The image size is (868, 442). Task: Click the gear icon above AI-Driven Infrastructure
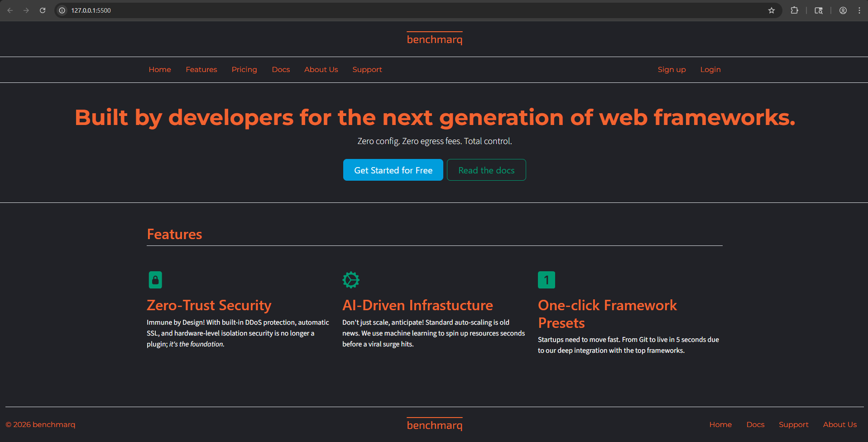pos(351,280)
